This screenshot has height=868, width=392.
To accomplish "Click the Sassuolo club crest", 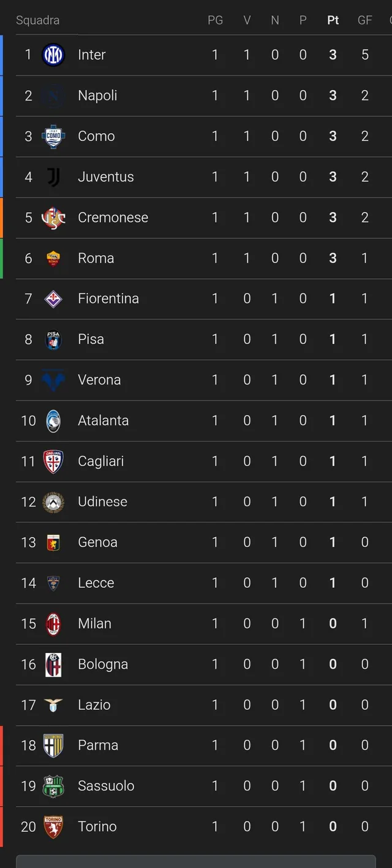I will point(53,786).
